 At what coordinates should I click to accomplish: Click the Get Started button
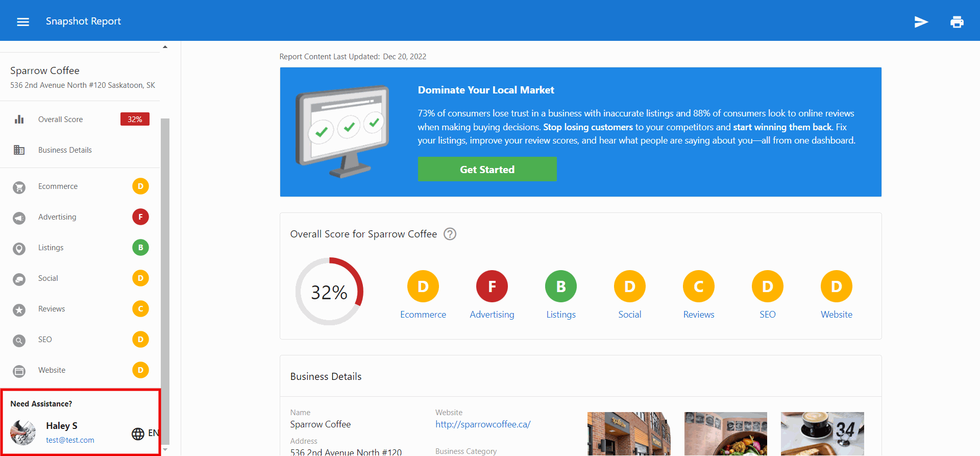coord(487,169)
